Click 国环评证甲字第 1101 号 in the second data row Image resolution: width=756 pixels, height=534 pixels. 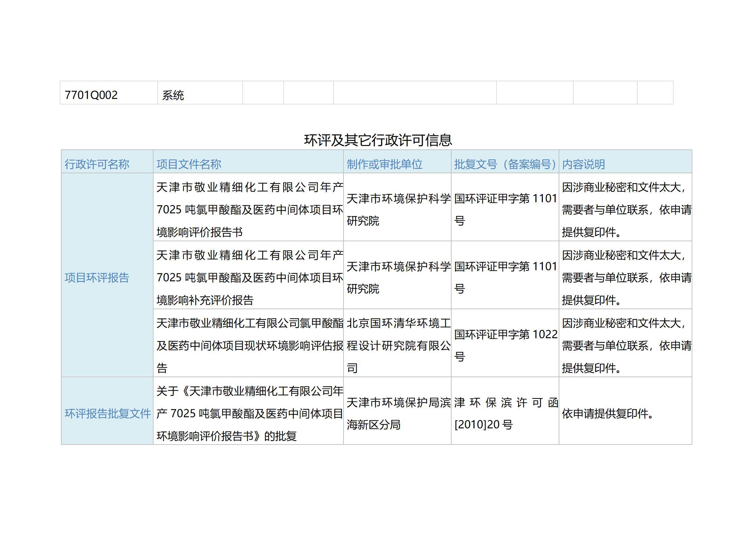point(506,278)
